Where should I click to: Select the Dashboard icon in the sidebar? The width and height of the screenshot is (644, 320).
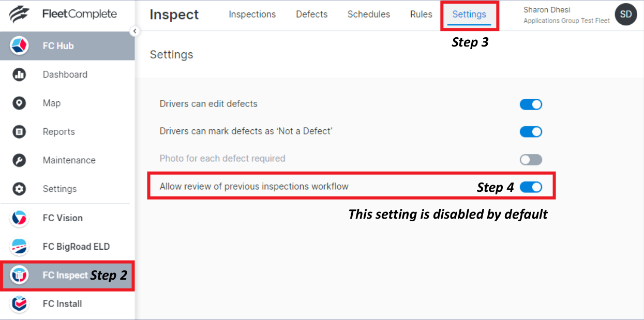19,74
